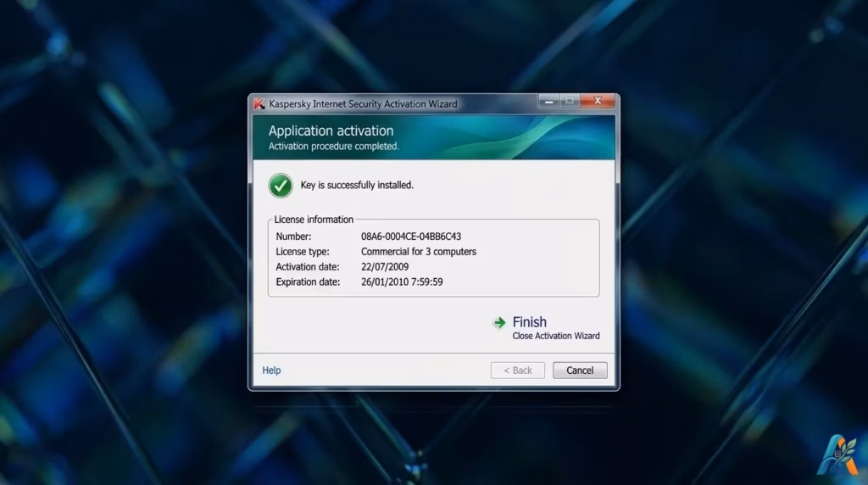Click the 'Expiration date:' field label
The image size is (868, 485).
308,282
